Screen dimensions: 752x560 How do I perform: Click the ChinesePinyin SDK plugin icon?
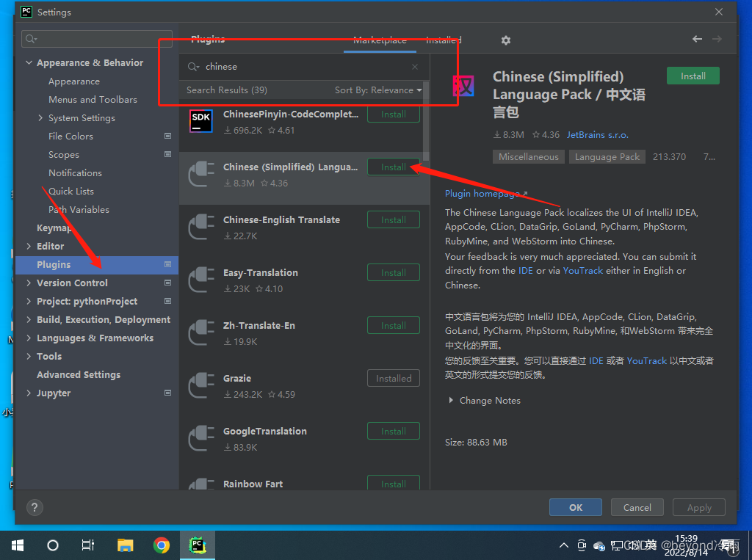tap(201, 121)
